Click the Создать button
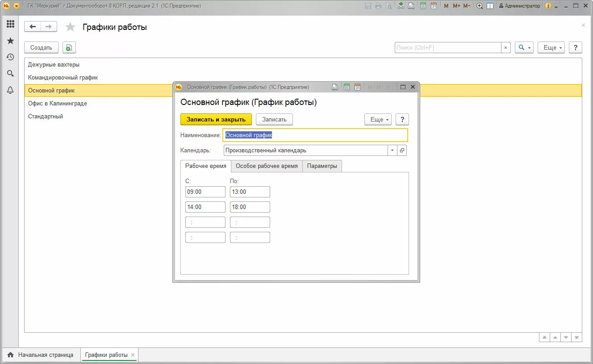Screen dimensions: 593x364 (41, 48)
